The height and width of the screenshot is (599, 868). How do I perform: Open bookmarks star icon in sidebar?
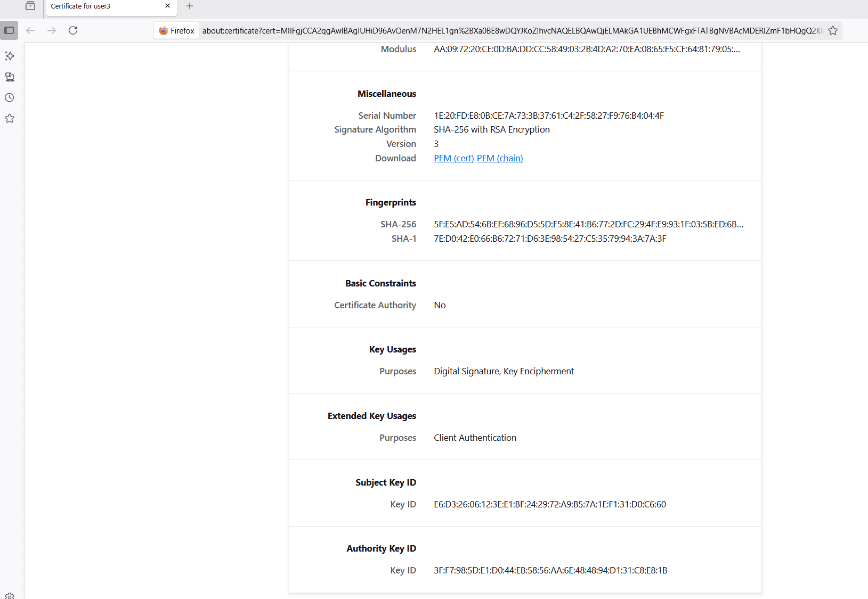coord(10,118)
